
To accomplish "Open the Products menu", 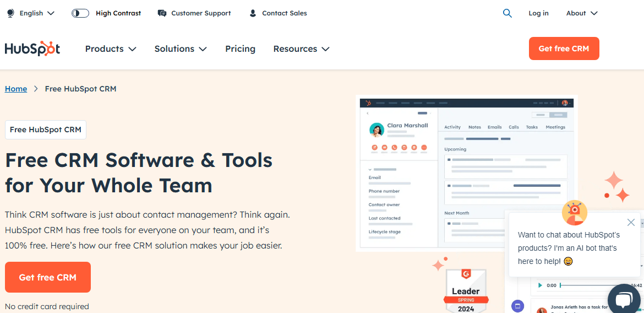I will coord(111,48).
